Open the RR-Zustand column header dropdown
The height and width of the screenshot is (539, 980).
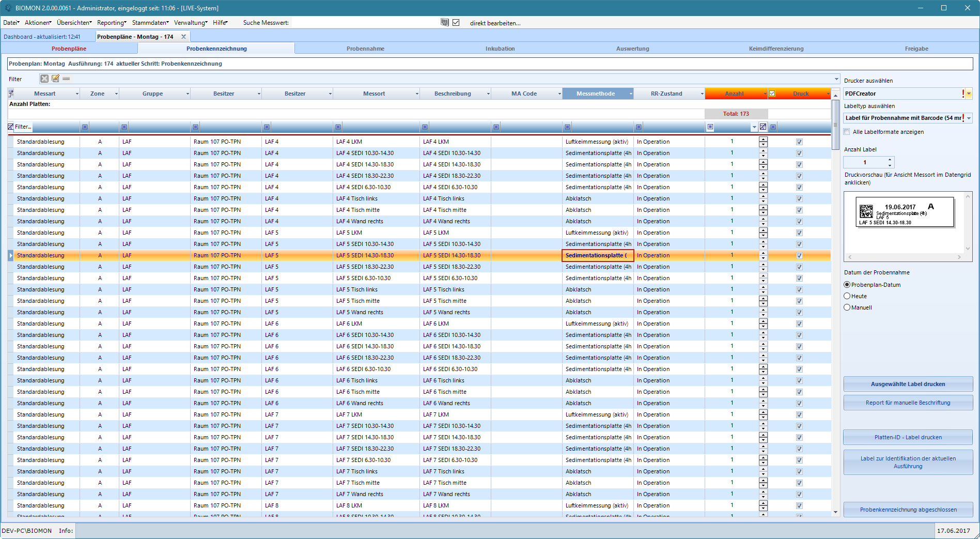(x=702, y=94)
